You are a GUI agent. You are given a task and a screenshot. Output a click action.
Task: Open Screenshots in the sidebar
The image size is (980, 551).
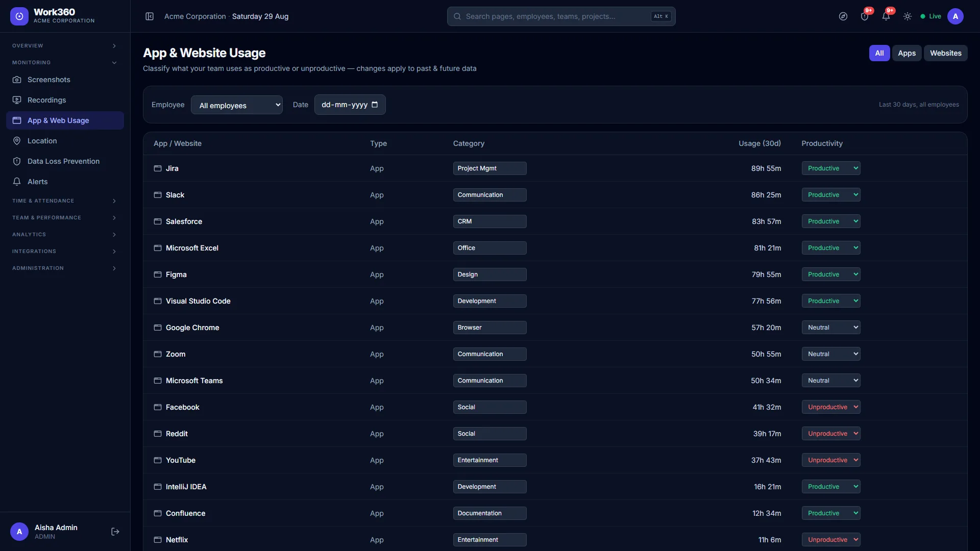click(65, 80)
